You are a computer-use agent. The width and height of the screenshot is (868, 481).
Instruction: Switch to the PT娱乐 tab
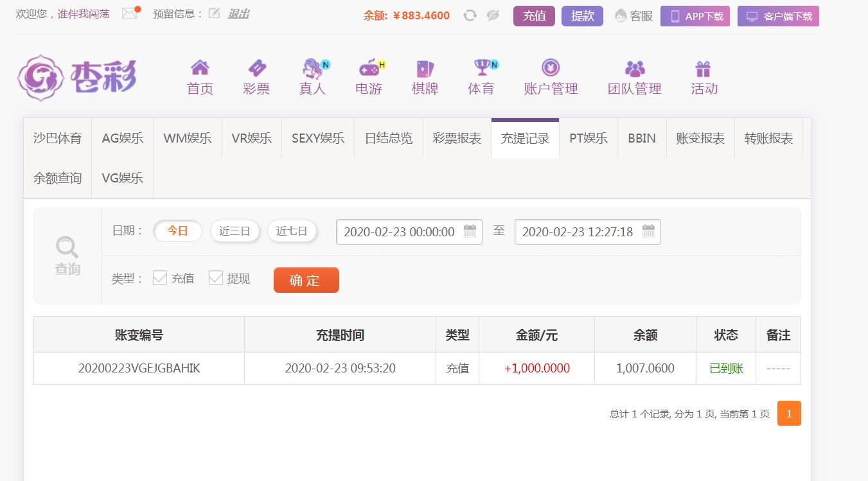(589, 138)
